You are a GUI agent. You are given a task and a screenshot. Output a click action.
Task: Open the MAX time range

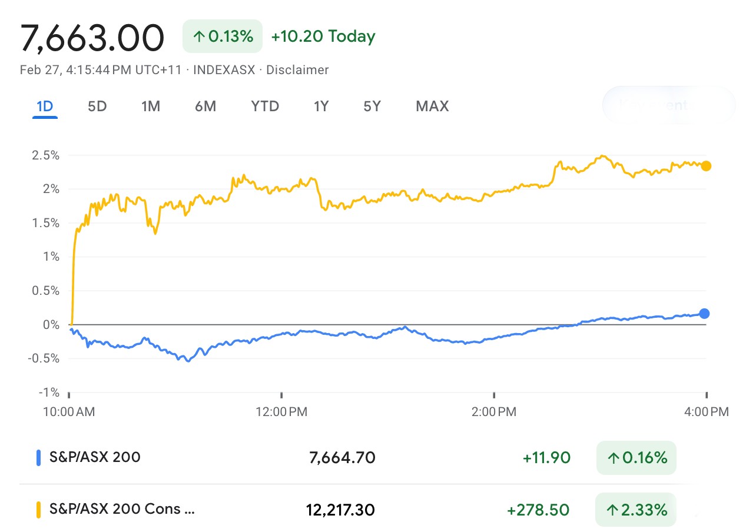[432, 107]
